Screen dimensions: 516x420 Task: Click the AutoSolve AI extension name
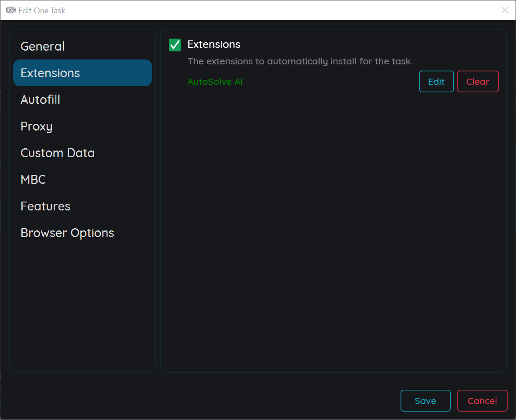tap(215, 82)
